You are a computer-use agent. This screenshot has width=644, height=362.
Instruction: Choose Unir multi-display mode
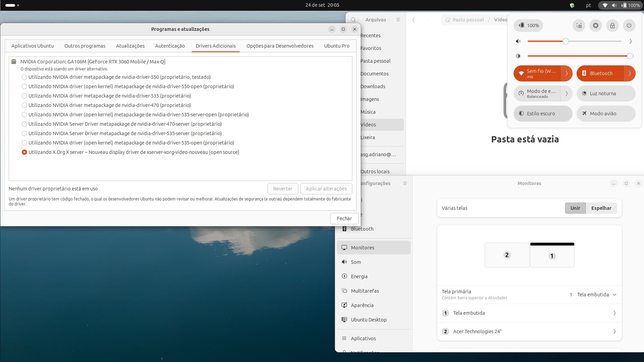[x=575, y=208]
